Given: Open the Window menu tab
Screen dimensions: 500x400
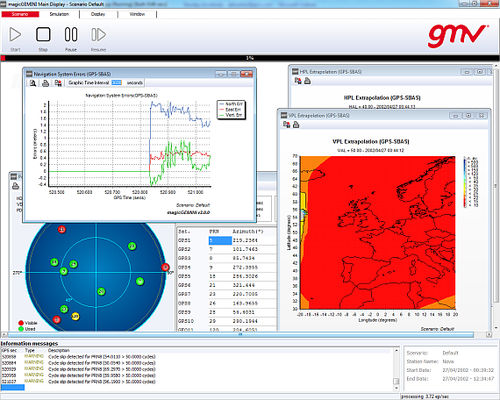Looking at the screenshot, I should (137, 14).
